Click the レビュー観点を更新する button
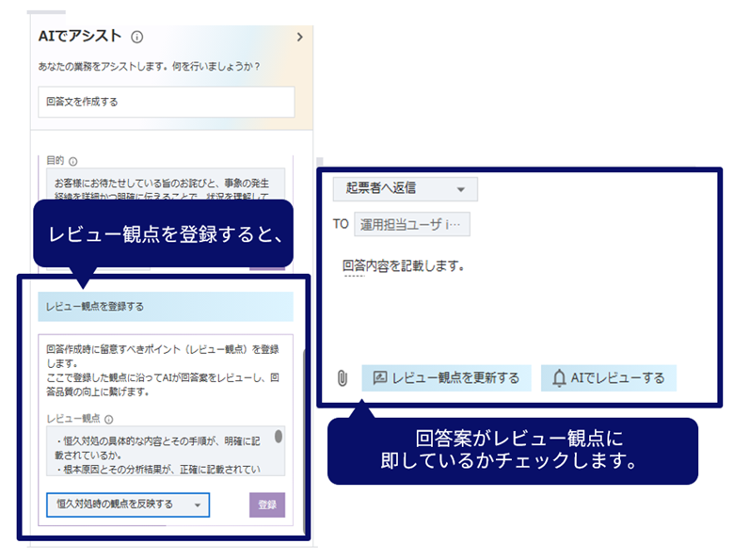This screenshot has width=734, height=560. coord(446,378)
